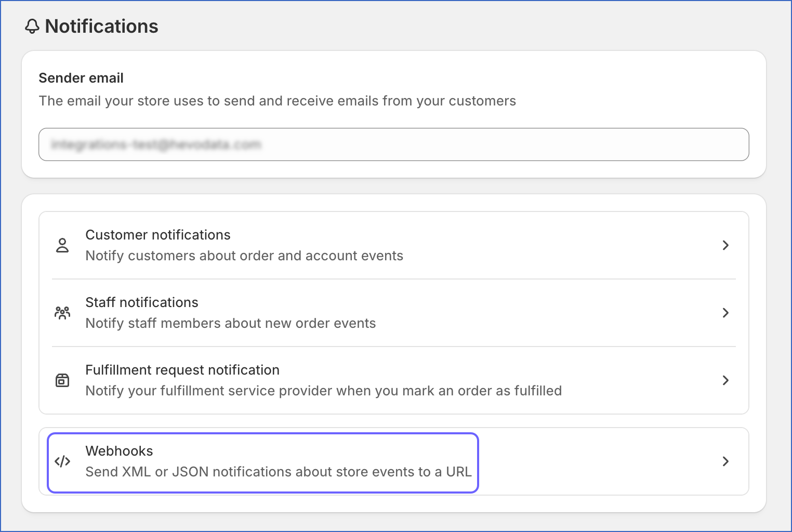Expand Fulfillment request notification chevron

[725, 380]
